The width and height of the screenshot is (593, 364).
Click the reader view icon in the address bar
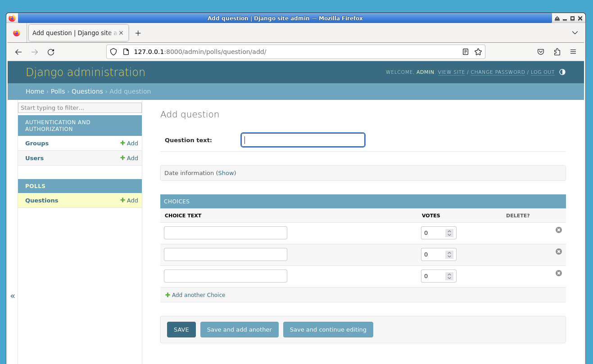click(x=465, y=52)
